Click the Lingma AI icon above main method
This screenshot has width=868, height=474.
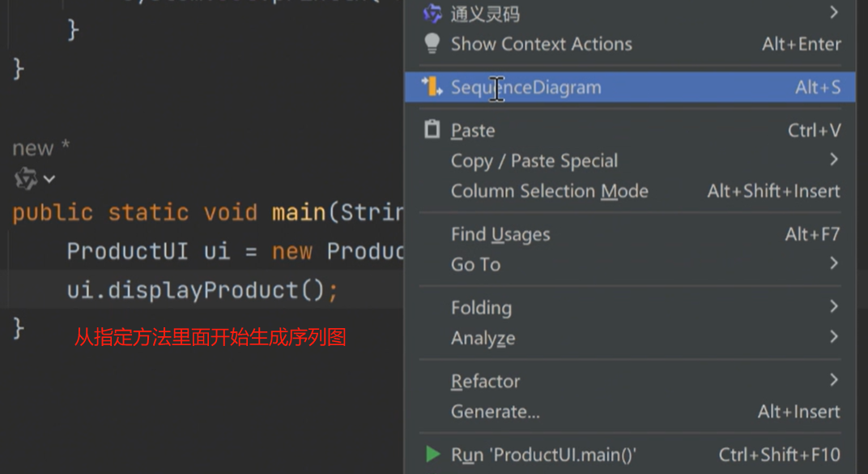coord(26,179)
